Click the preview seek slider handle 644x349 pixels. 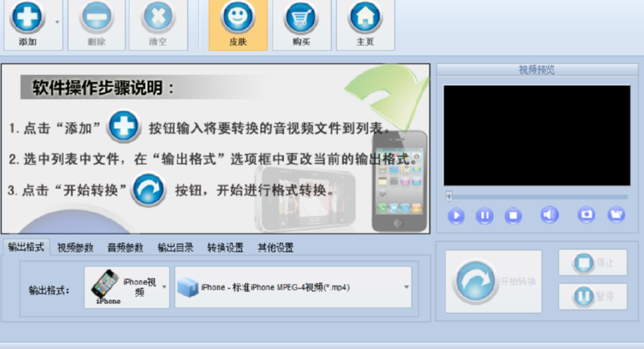[449, 197]
